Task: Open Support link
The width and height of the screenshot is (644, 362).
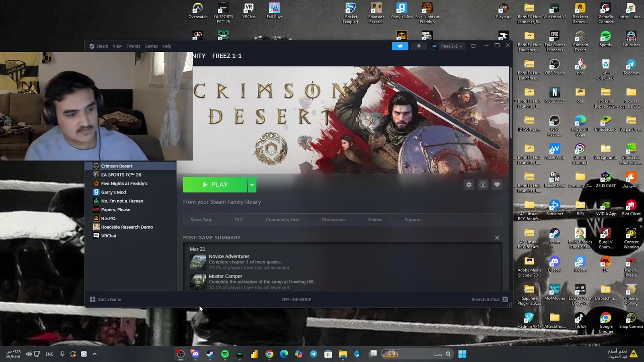Action: [x=413, y=220]
